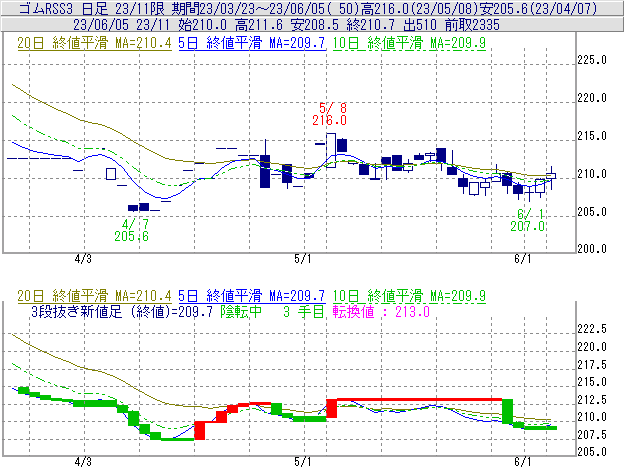Click the upper chart's '10日 終値平滑 MA=209.9' legend
Screen dimensions: 624x475
[x=409, y=43]
